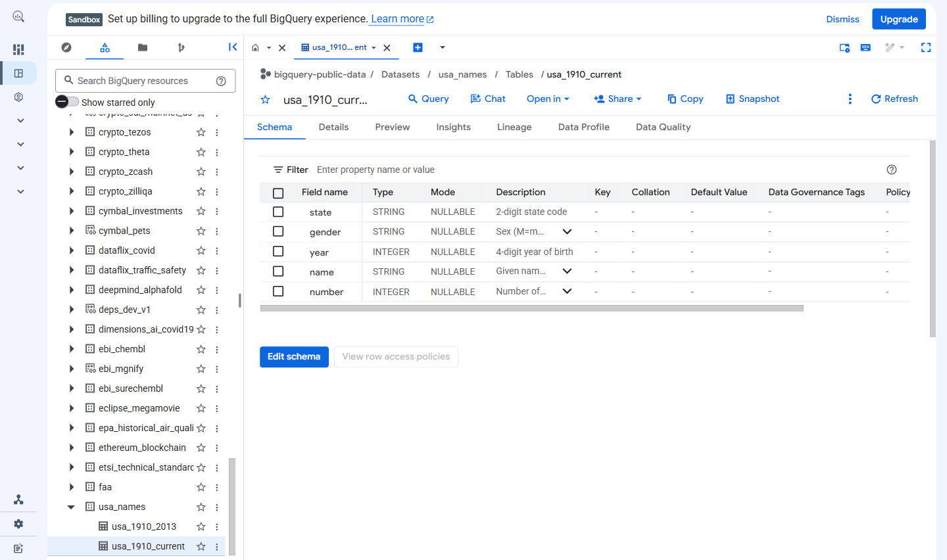
Task: Switch to the Details tab
Action: pos(333,127)
